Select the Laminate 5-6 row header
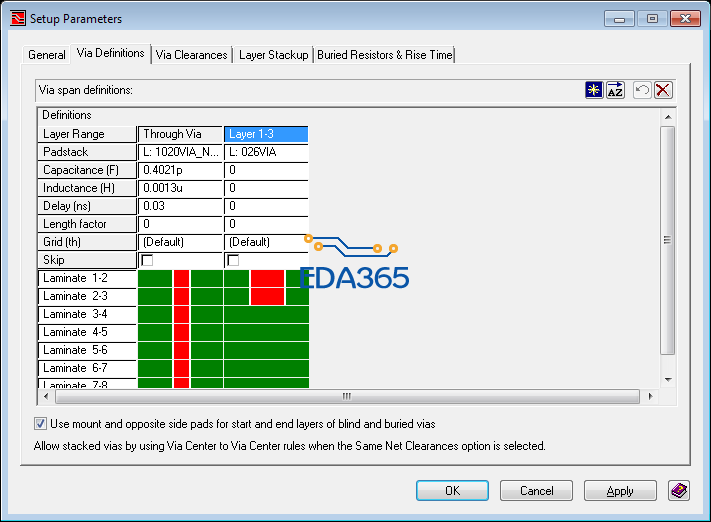This screenshot has height=522, width=711. click(87, 350)
